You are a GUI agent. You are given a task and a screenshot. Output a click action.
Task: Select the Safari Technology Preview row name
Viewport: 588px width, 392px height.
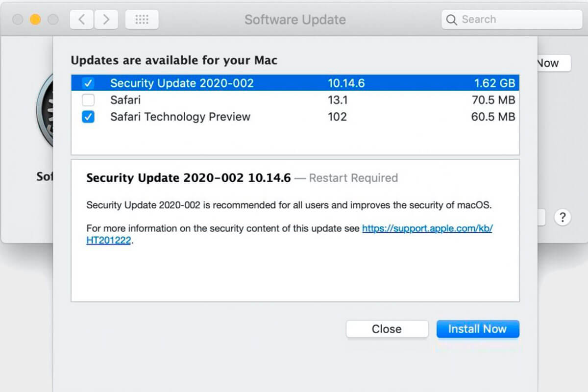[180, 117]
